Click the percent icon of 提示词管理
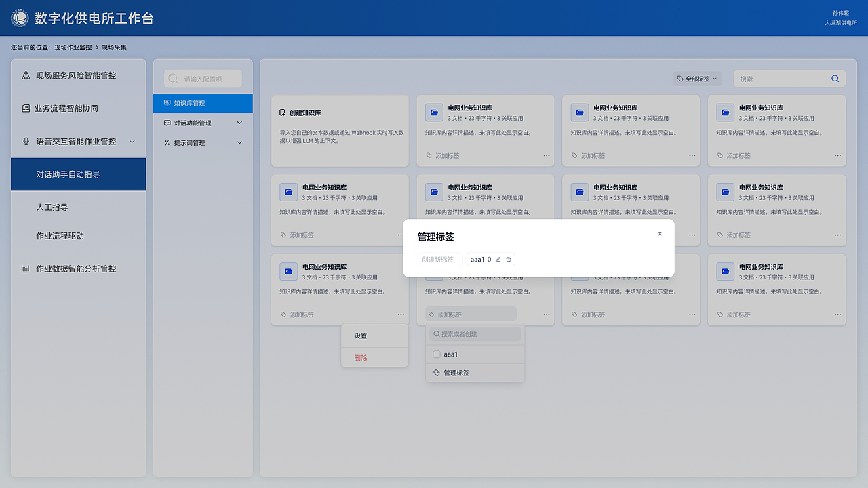This screenshot has height=488, width=868. (167, 143)
